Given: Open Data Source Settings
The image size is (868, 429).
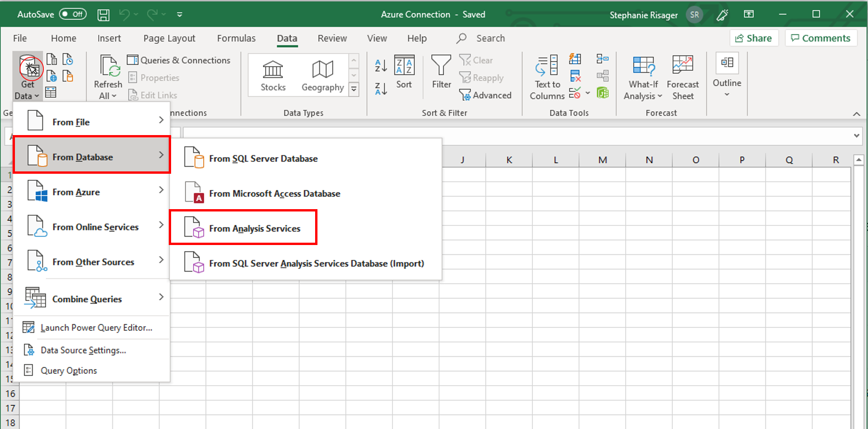Looking at the screenshot, I should (x=83, y=350).
